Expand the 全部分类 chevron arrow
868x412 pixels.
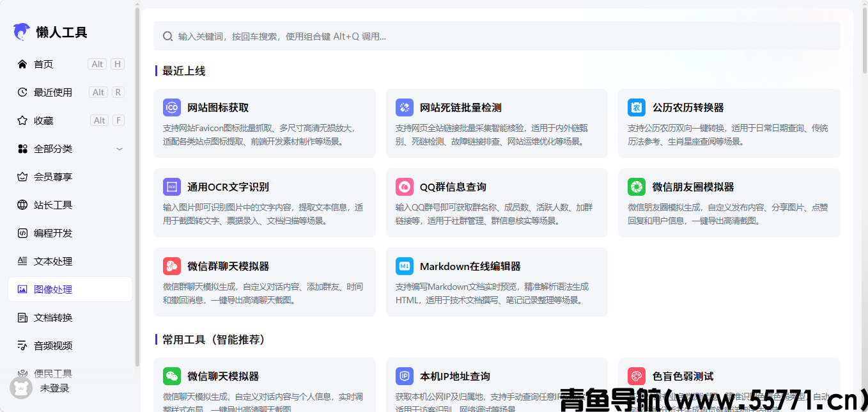click(120, 149)
